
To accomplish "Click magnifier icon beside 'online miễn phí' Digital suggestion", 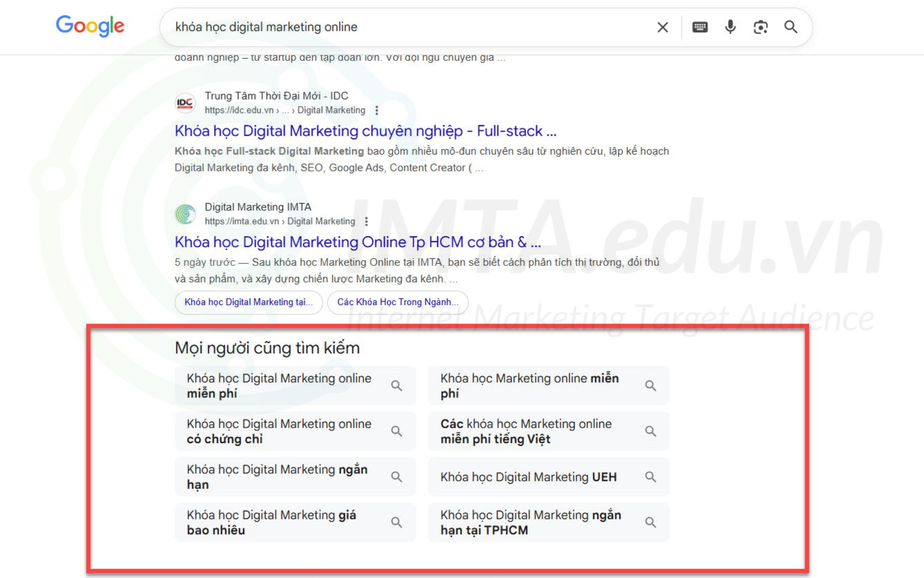I will tap(397, 386).
